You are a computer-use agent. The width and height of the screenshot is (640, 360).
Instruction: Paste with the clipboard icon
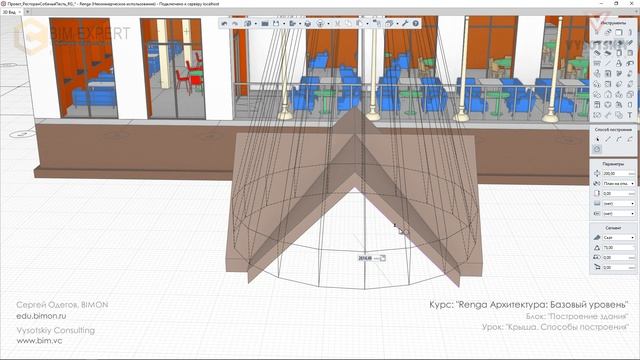(359, 24)
